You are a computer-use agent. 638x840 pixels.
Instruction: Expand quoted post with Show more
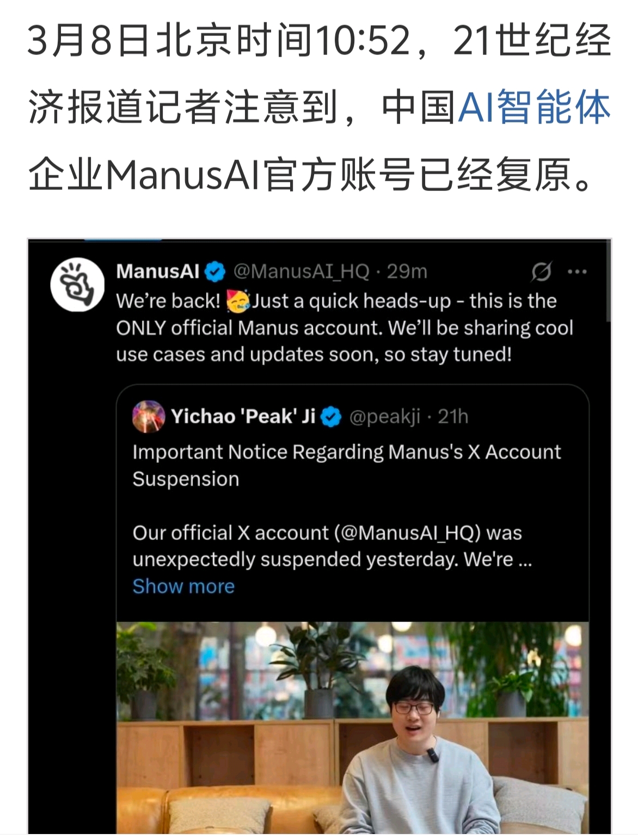tap(183, 586)
